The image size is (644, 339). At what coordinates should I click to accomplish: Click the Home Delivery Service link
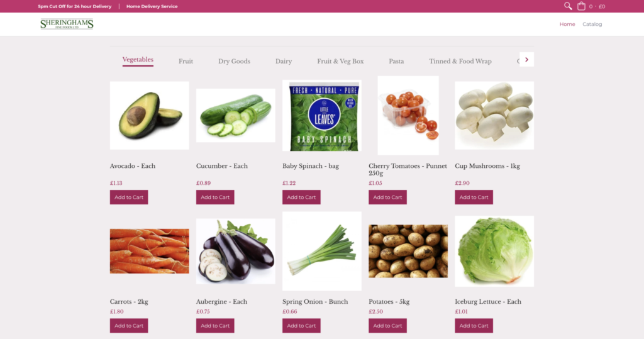(152, 6)
